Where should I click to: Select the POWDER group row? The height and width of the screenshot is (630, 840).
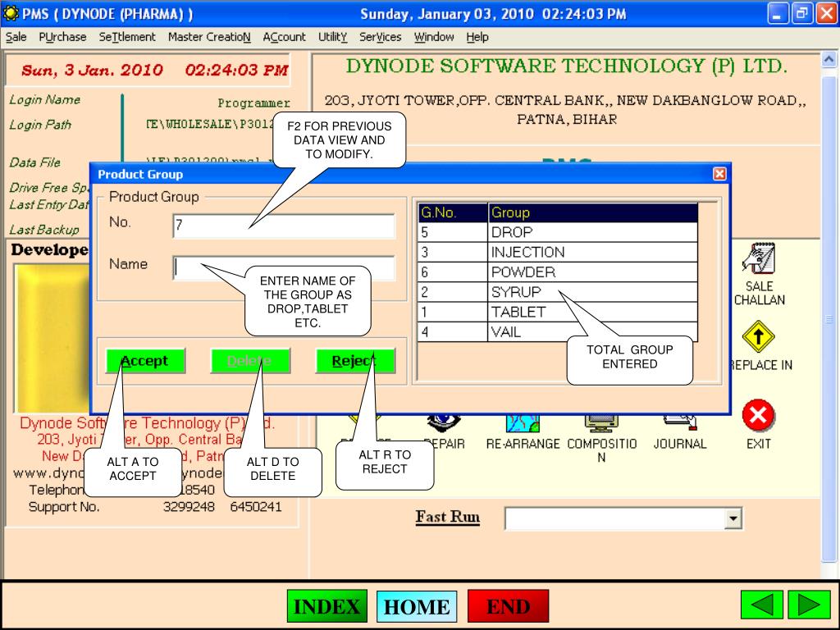[x=558, y=272]
